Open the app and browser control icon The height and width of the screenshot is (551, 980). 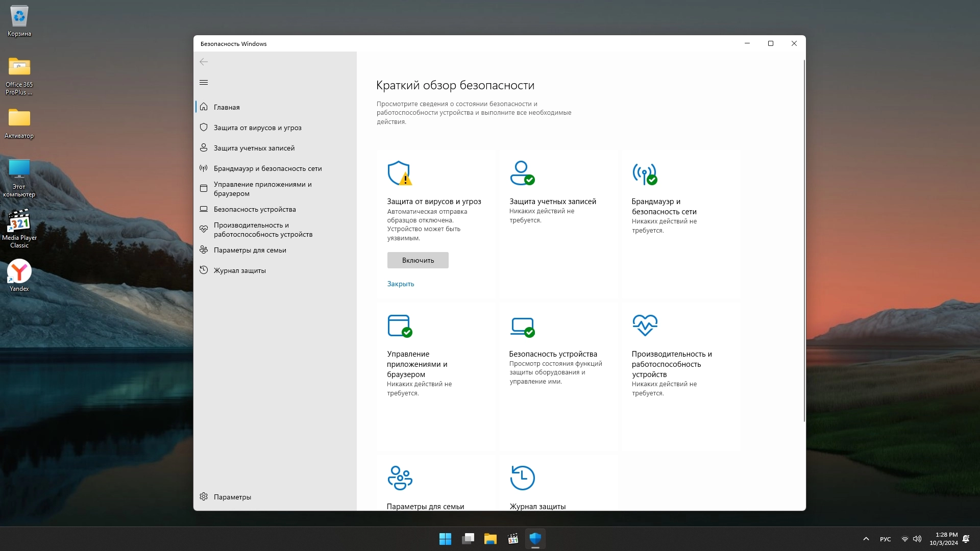[399, 326]
